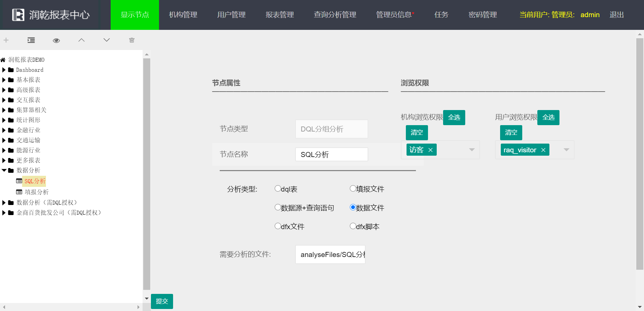
Task: Remove the raq_visitor tag with its X
Action: click(x=543, y=150)
